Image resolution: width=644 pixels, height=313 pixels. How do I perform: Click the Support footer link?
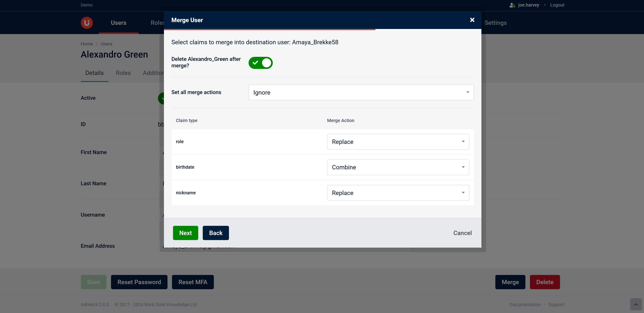click(x=556, y=304)
